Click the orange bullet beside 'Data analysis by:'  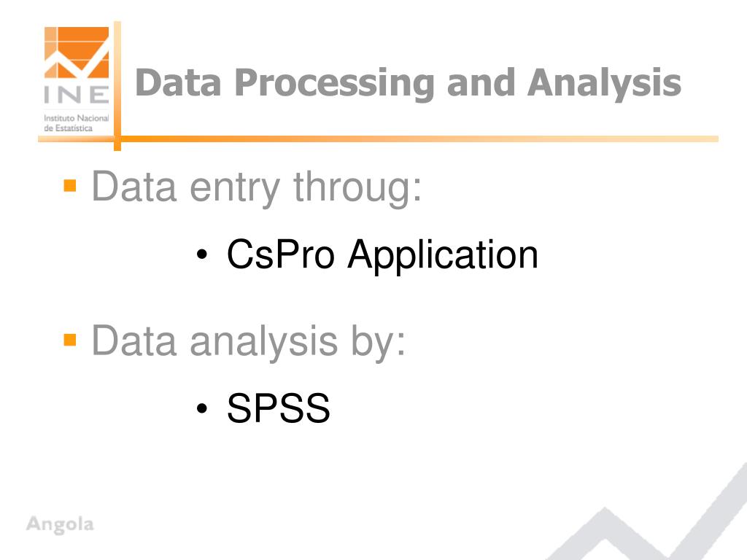[x=70, y=340]
